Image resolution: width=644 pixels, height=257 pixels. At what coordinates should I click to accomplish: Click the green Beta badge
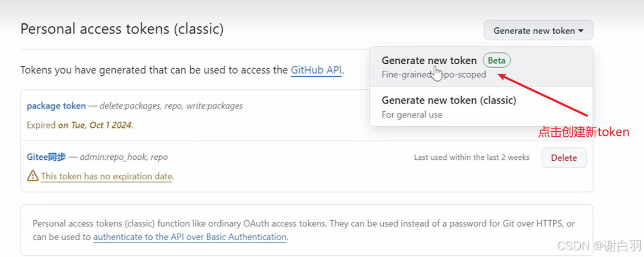click(496, 61)
